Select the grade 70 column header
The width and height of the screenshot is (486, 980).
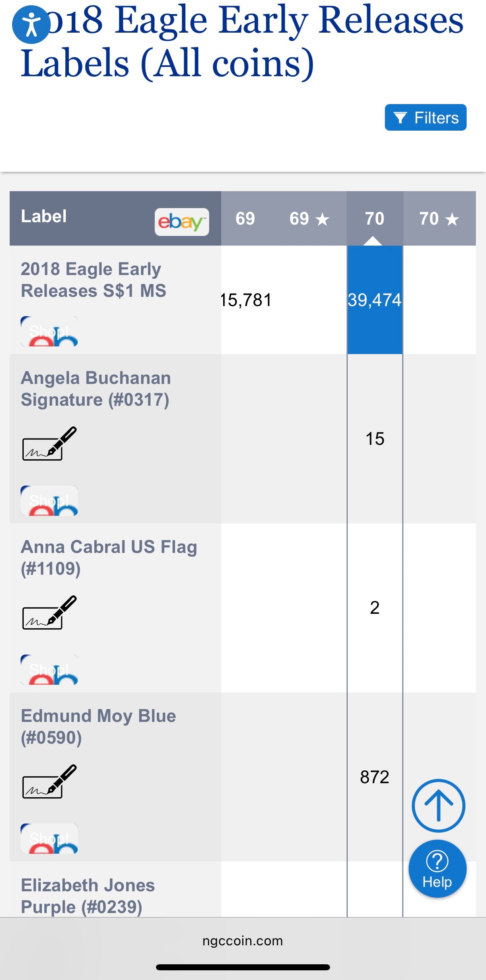(374, 219)
